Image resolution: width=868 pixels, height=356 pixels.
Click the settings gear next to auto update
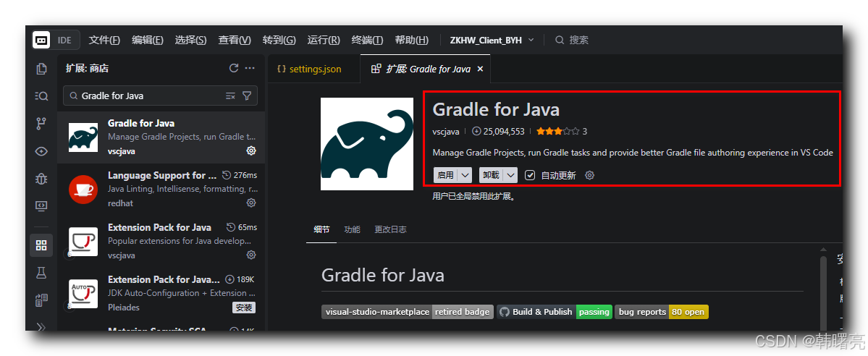point(589,175)
